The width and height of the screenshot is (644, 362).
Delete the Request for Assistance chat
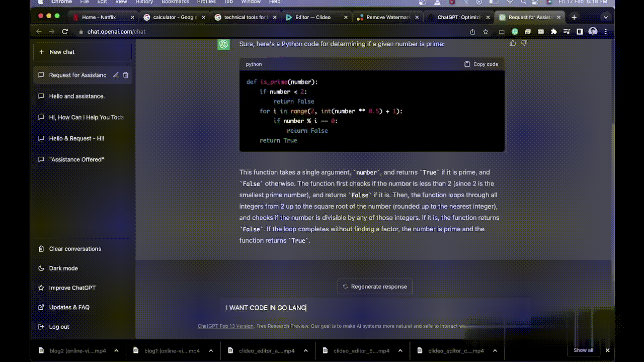[x=126, y=75]
